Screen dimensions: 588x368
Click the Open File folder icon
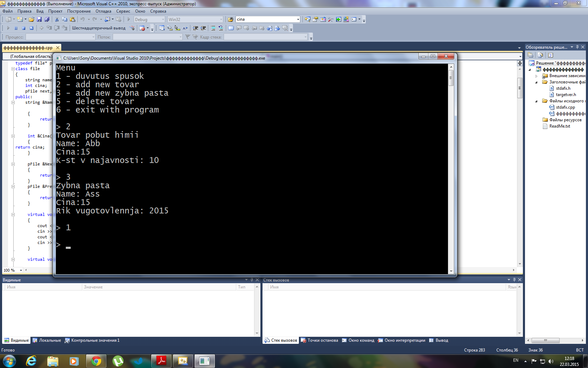click(x=31, y=19)
